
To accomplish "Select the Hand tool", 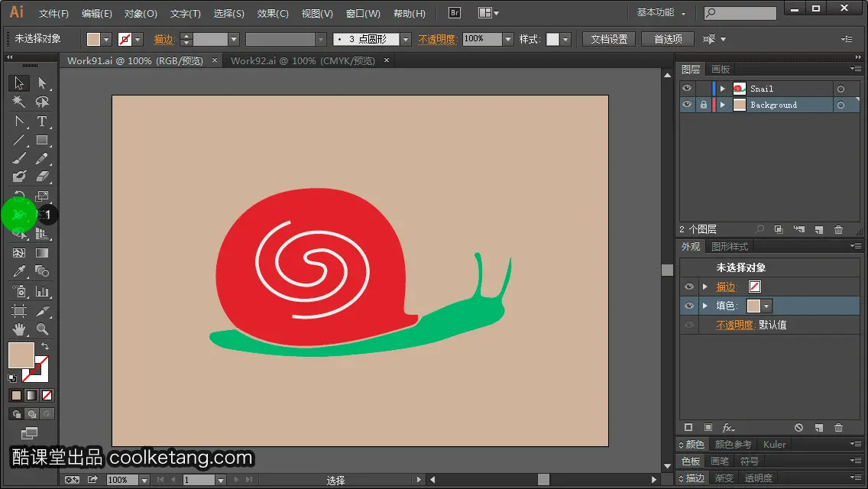I will click(x=19, y=329).
